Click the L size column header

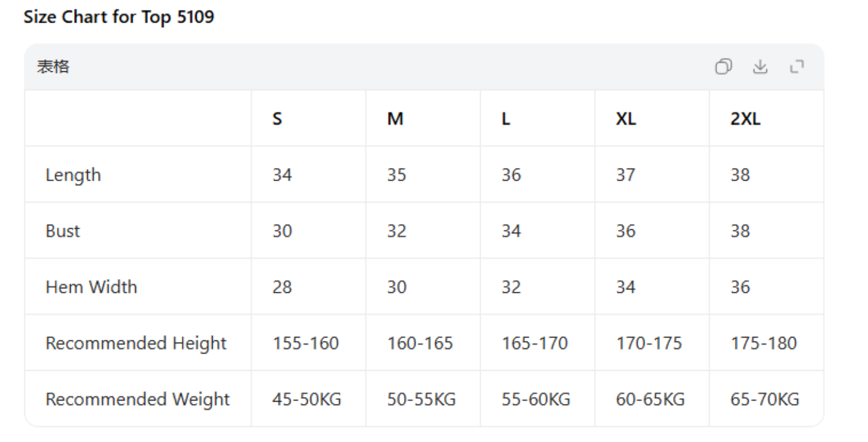tap(506, 119)
